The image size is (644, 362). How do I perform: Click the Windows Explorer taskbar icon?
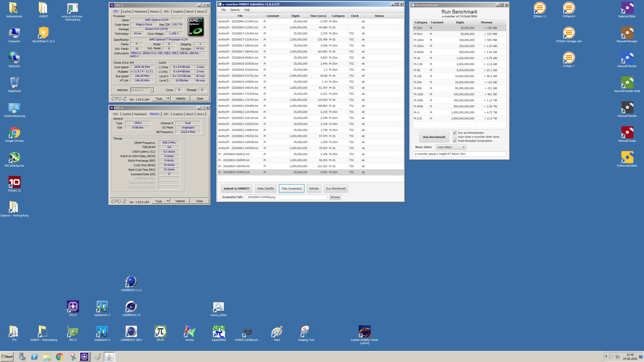(x=47, y=357)
